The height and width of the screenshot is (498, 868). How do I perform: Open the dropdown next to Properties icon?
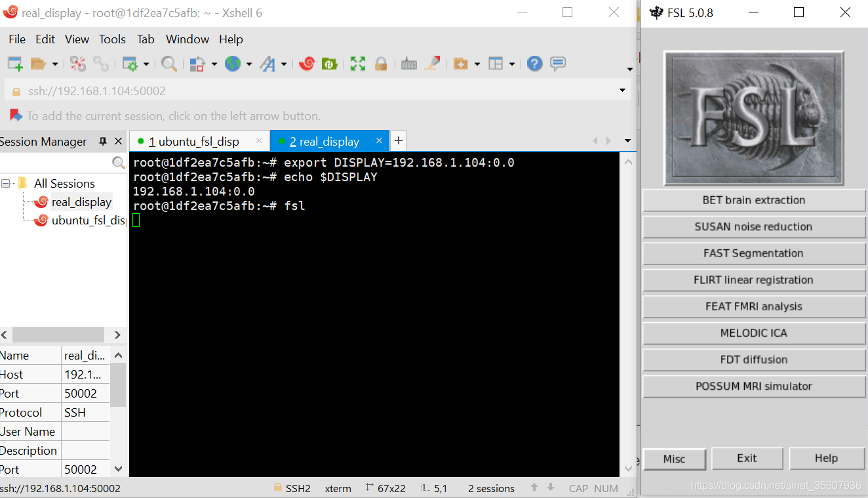coord(146,64)
